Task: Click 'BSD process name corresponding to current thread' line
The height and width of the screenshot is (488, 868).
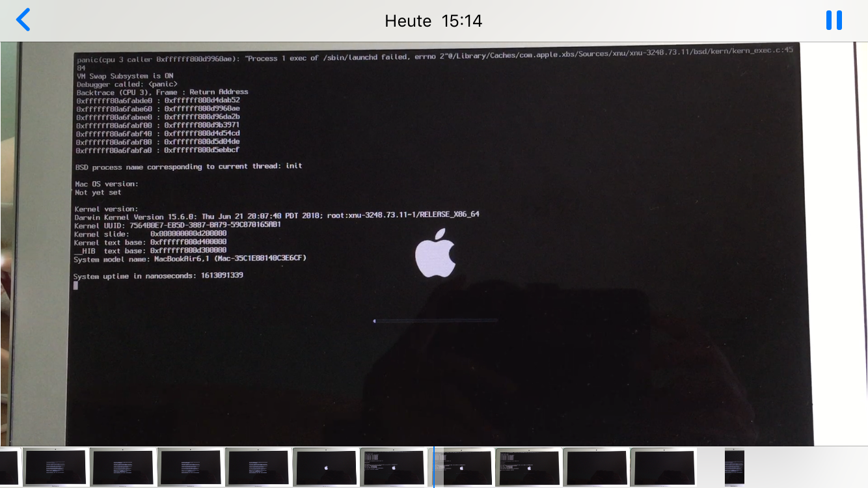Action: pos(189,167)
